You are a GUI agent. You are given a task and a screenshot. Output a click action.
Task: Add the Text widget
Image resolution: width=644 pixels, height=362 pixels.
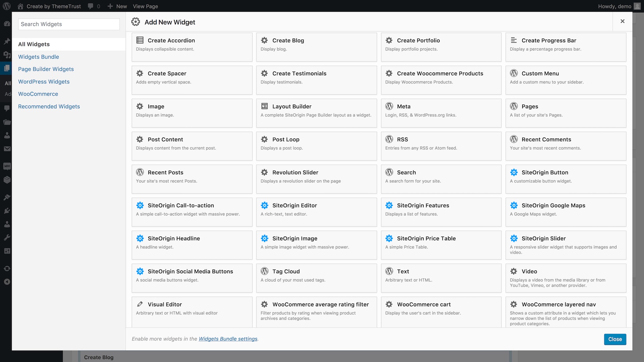[441, 278]
